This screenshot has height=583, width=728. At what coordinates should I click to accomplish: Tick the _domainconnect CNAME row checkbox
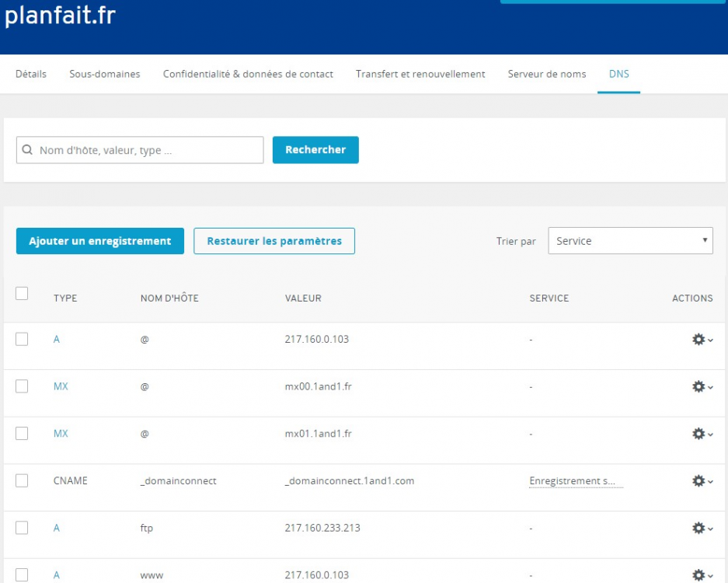pyautogui.click(x=22, y=480)
